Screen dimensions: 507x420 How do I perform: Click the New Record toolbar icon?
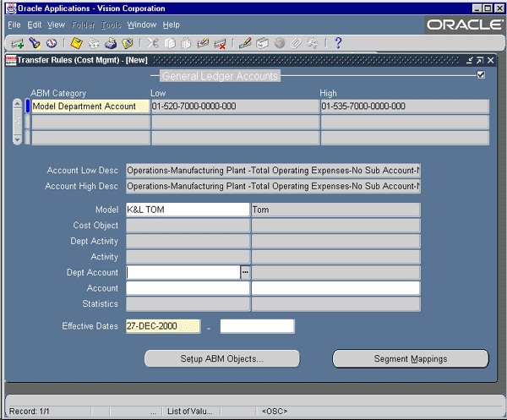point(18,43)
